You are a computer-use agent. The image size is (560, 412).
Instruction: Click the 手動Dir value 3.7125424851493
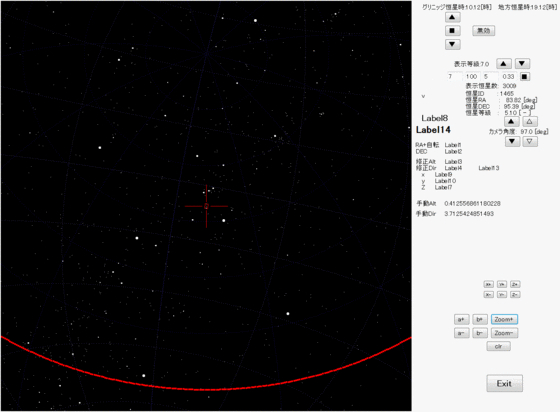469,214
